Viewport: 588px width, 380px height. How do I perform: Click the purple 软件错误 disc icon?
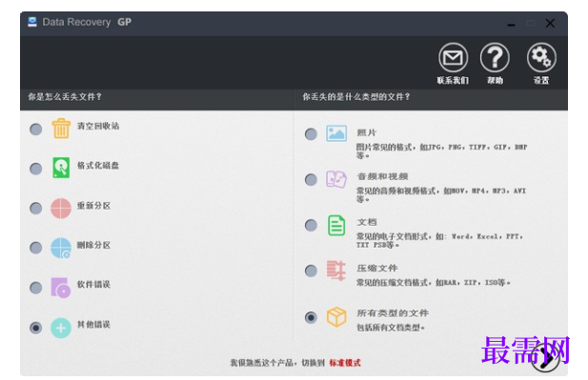point(61,288)
